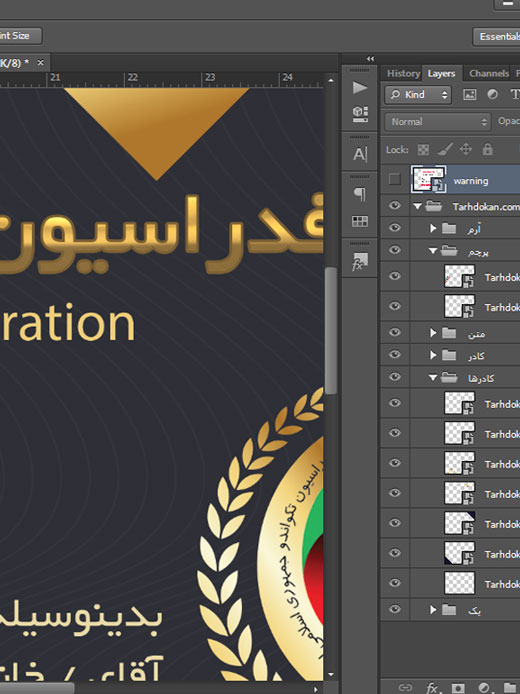Collapse the کادرها group
520x694 pixels.
[433, 378]
